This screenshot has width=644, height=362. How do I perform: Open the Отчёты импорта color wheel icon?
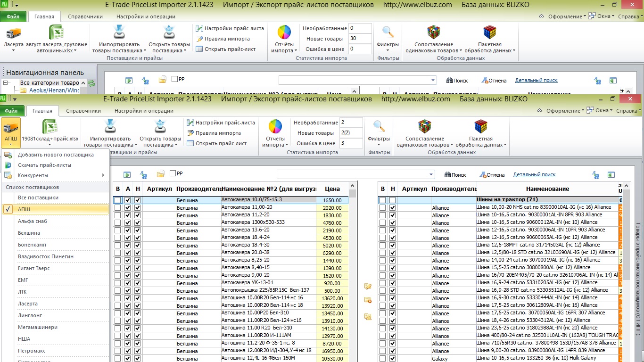tap(275, 126)
